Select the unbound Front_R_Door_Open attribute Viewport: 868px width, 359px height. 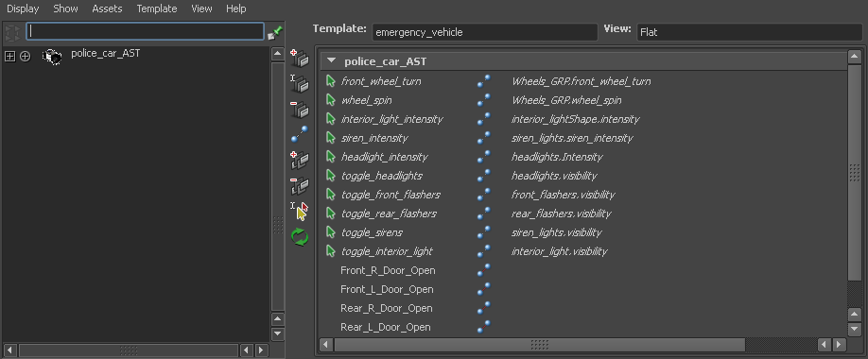tap(388, 270)
